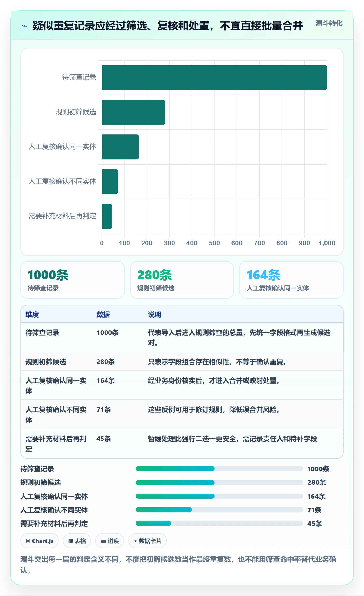This screenshot has width=364, height=596.
Task: Click the description 这些反例可用于修订规则，降低误合并风险。
Action: [214, 410]
